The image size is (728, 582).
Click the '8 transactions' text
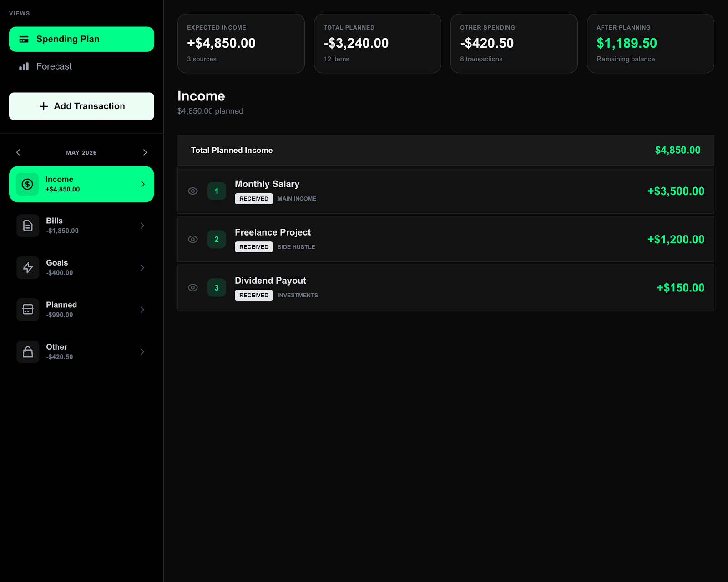(x=481, y=59)
